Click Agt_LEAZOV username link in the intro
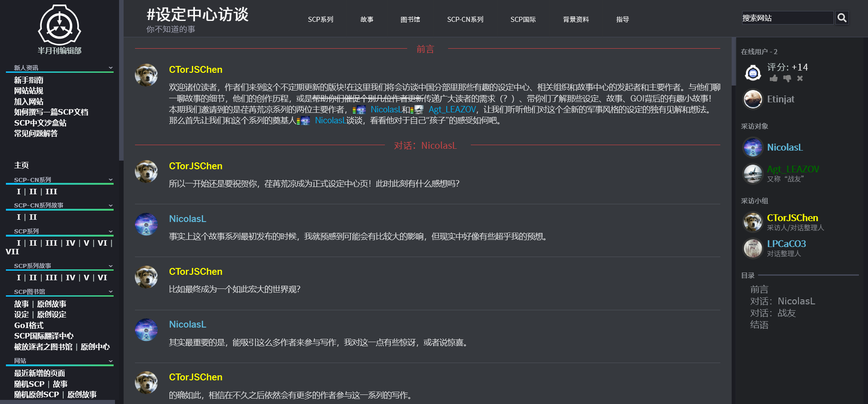Screen dimensions: 868x404 (x=452, y=110)
